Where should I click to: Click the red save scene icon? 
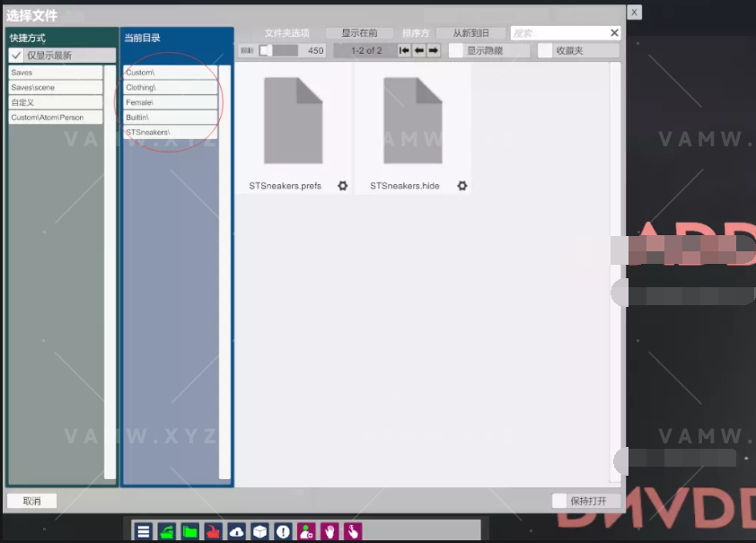click(213, 531)
